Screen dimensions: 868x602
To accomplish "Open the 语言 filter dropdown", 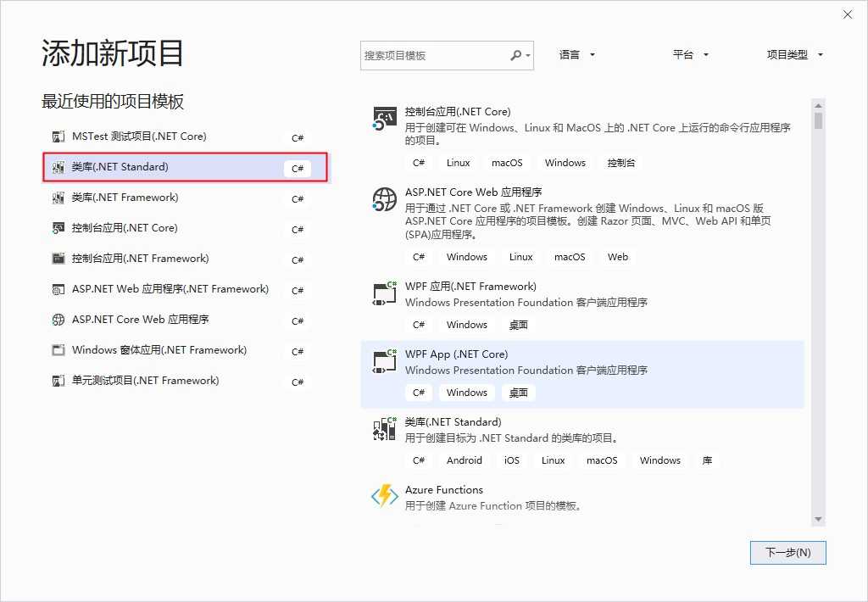I will click(576, 55).
